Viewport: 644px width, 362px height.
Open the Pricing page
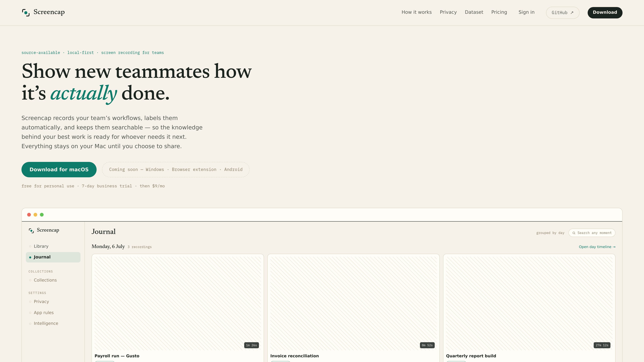coord(499,12)
